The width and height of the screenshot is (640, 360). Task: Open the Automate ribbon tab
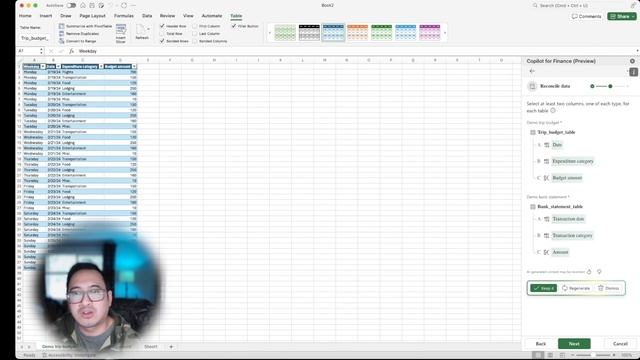pos(212,16)
